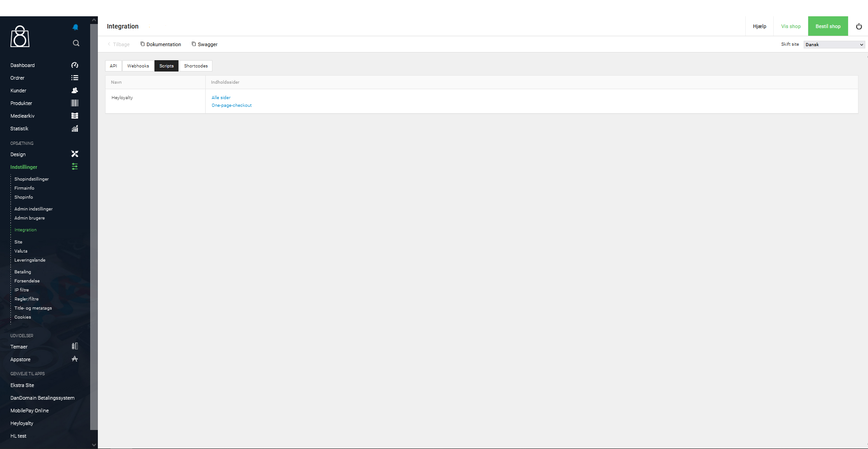Open the sidebar search icon
The height and width of the screenshot is (449, 868).
click(76, 43)
